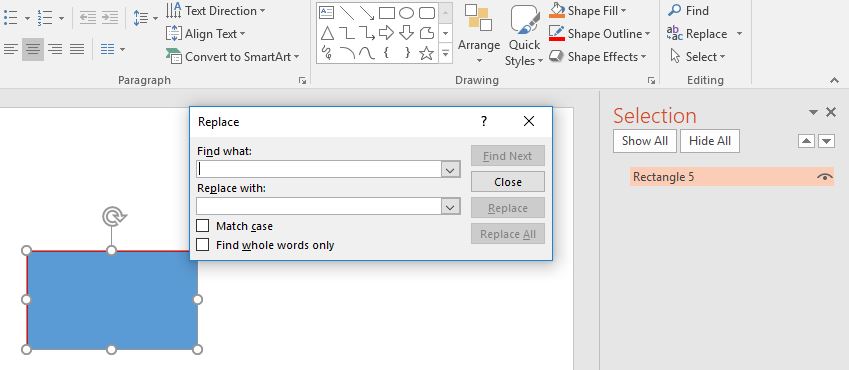Select the Elbow Arrow Connector shape

[x=367, y=33]
